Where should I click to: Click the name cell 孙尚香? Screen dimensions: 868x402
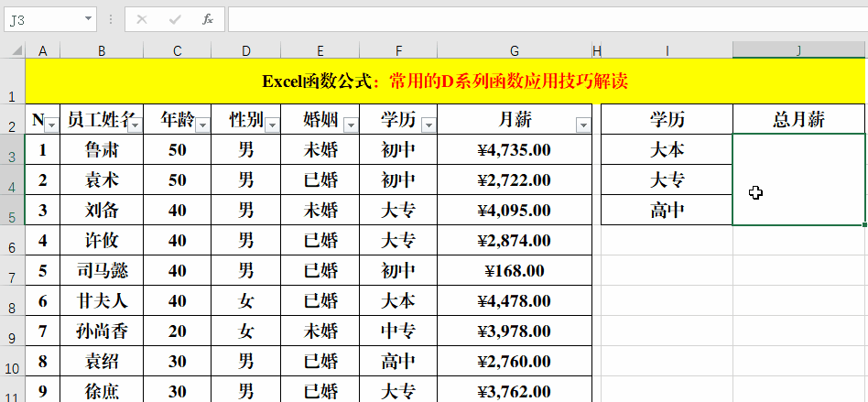pos(102,331)
